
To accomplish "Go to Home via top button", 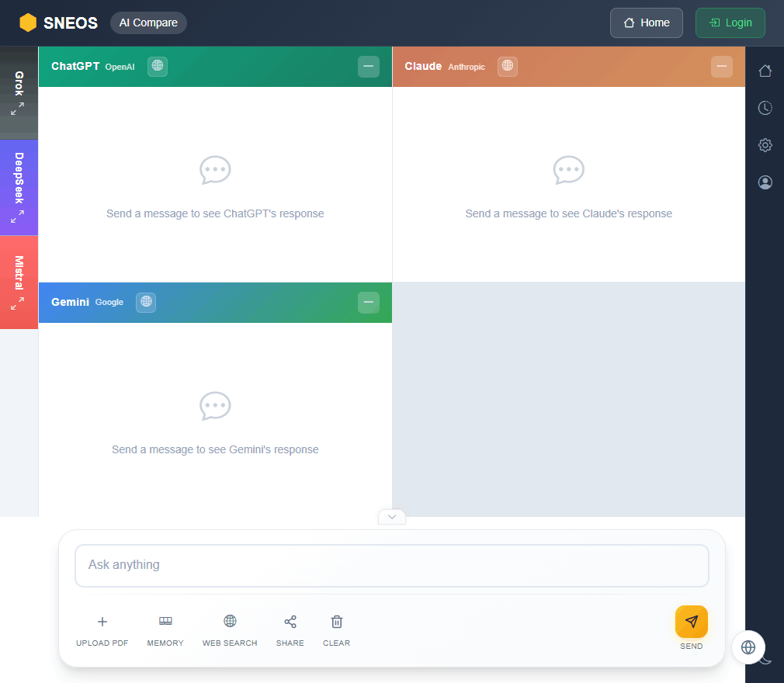I will (x=646, y=23).
